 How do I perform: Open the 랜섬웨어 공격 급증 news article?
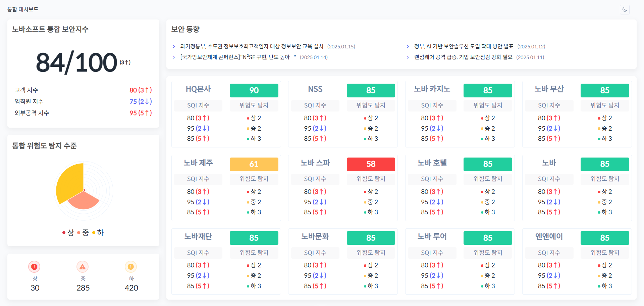463,57
